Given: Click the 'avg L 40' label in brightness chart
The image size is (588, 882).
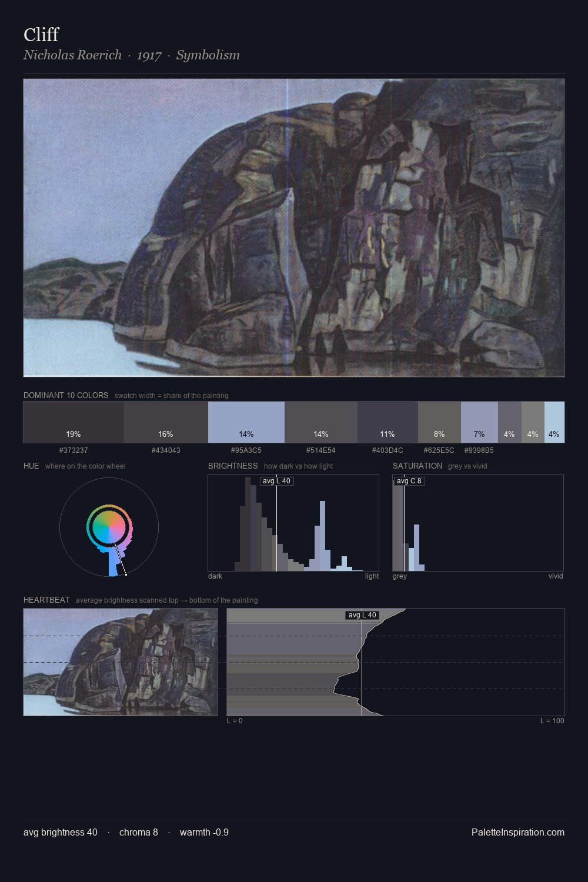Looking at the screenshot, I should click(x=276, y=481).
